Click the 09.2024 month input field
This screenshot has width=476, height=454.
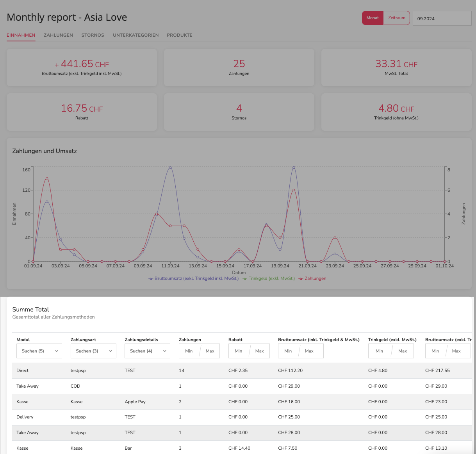click(x=442, y=18)
